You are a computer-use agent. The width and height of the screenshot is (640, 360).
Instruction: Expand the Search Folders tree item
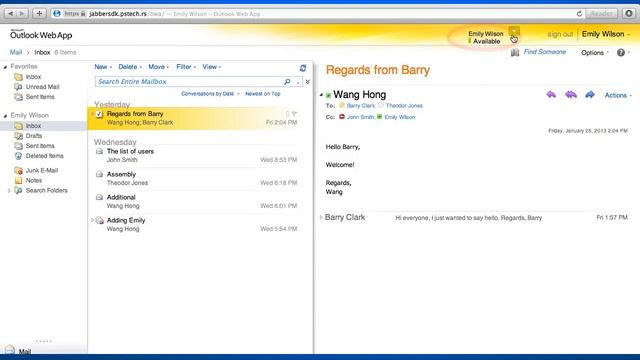click(x=9, y=191)
